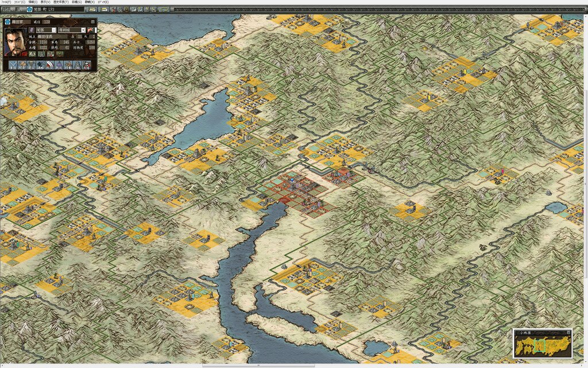Select the purple robed figure command icon
588x368 pixels.
coord(59,65)
